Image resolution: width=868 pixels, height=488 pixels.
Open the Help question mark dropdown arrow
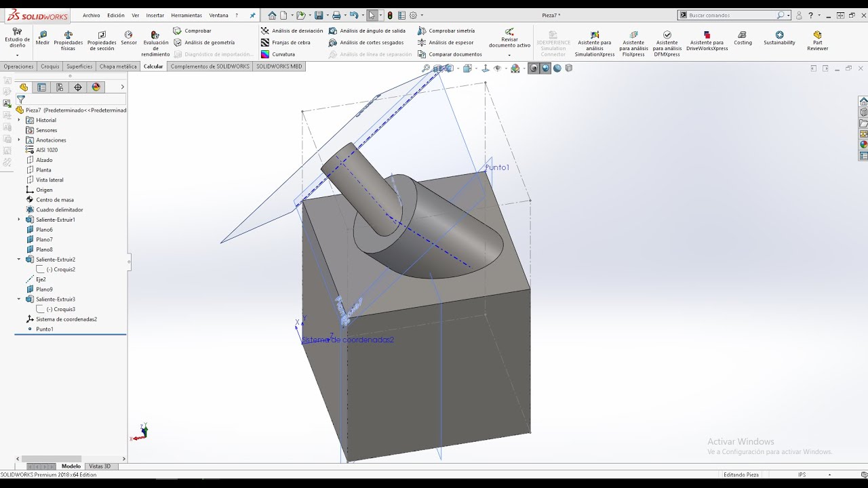click(818, 15)
